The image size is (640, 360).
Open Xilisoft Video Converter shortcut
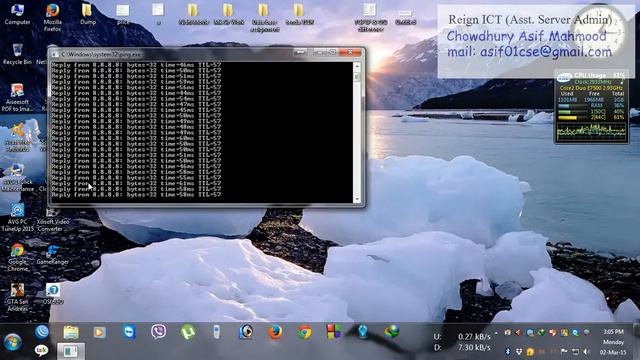53,220
